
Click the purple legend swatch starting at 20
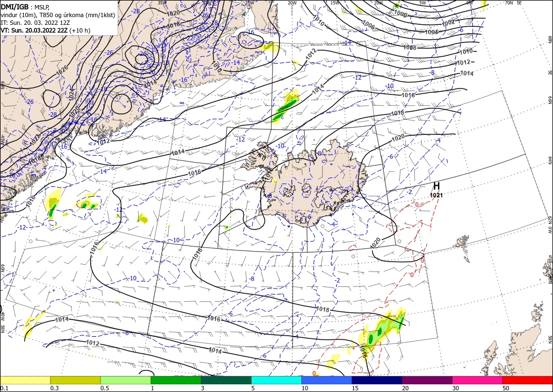427,380
